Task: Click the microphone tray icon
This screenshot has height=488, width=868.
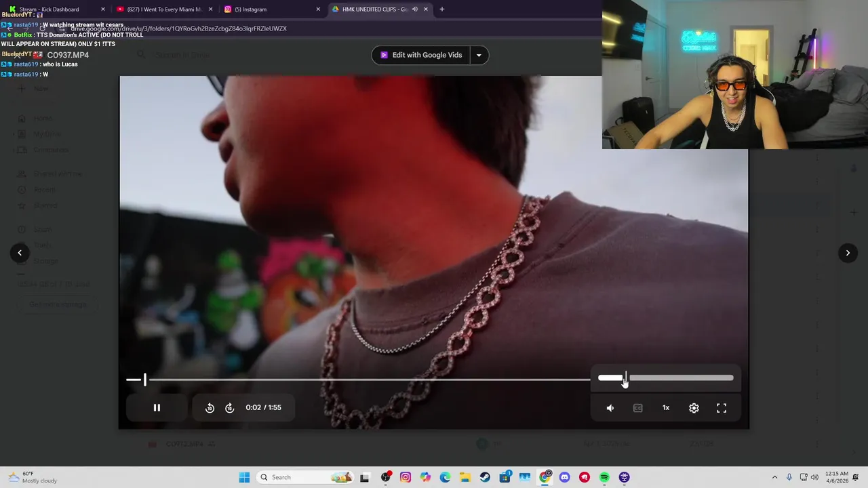Action: pyautogui.click(x=789, y=477)
